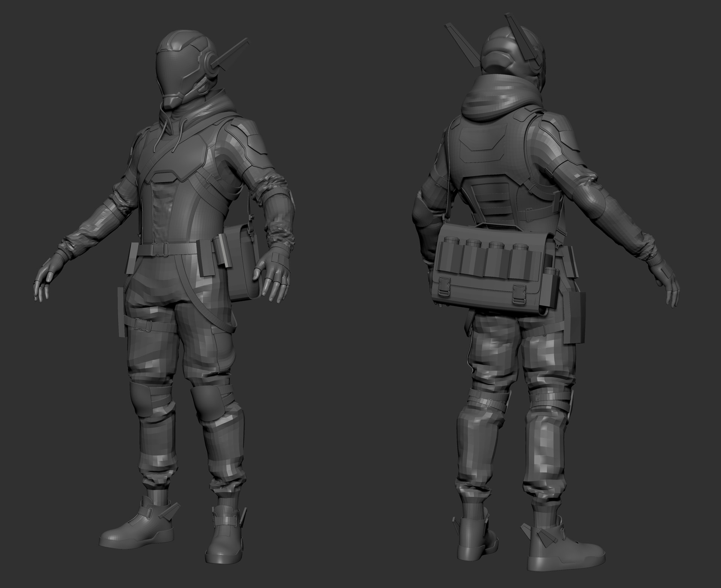Image resolution: width=721 pixels, height=588 pixels.
Task: Select the hip holster on back view
Action: click(575, 317)
